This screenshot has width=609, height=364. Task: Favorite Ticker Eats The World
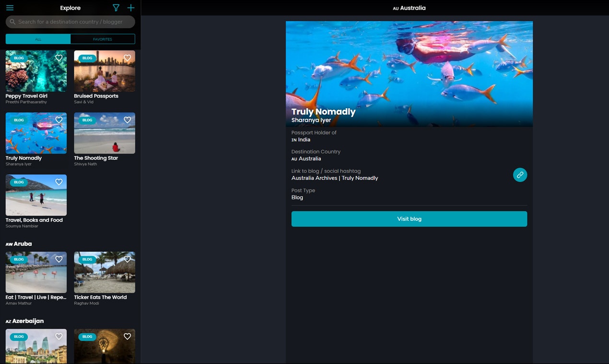pyautogui.click(x=127, y=259)
